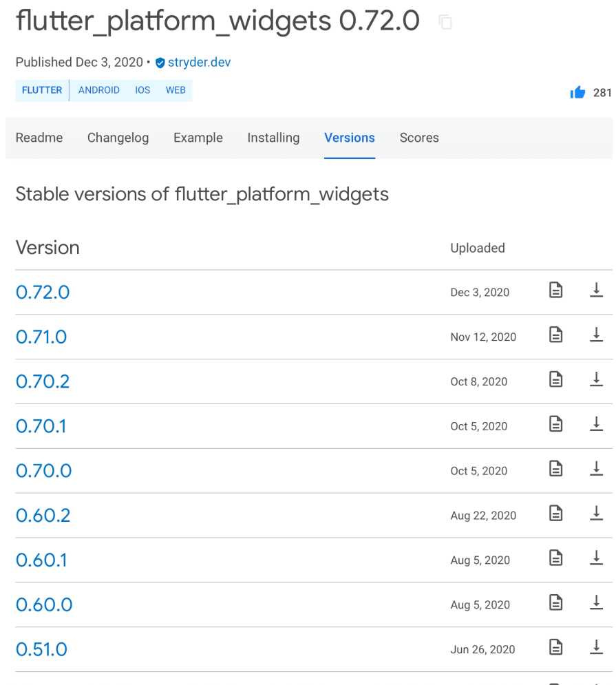Screen dimensions: 616x685
Task: Open documentation icon for version 0.71.0
Action: [x=555, y=335]
